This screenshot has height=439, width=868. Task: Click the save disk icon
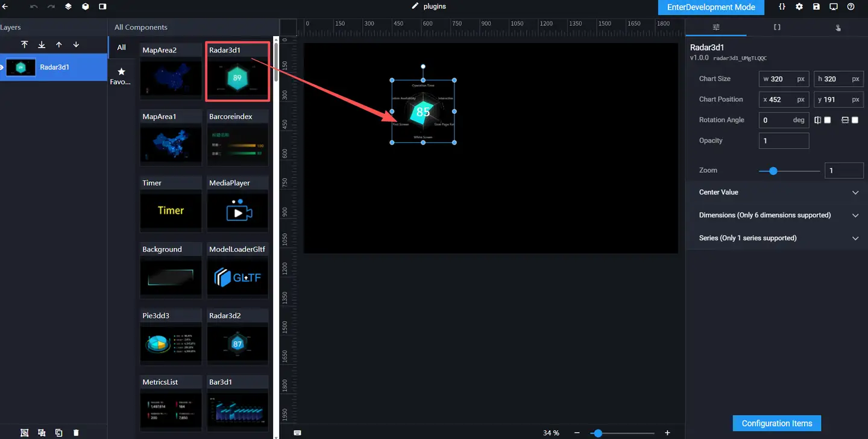(x=816, y=7)
